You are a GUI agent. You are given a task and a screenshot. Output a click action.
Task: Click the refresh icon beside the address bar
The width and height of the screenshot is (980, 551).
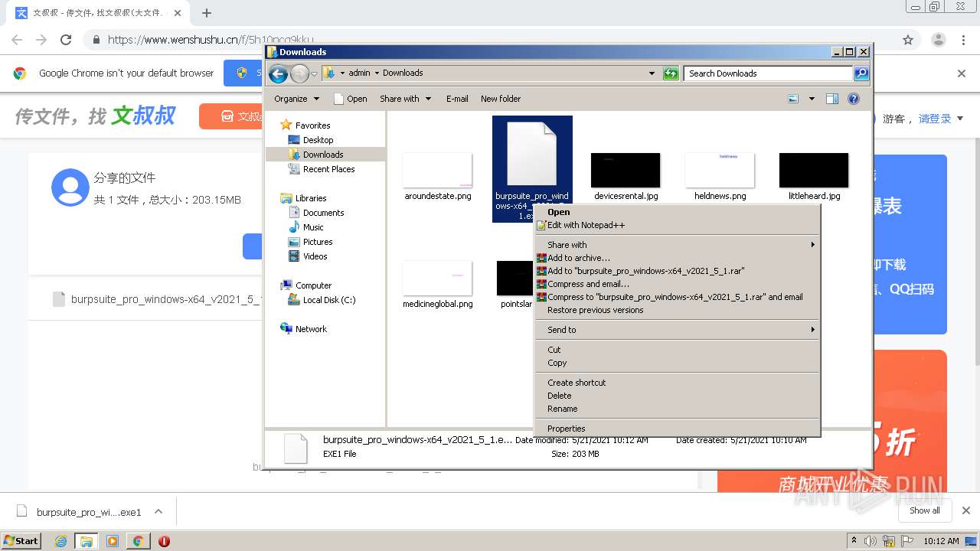pyautogui.click(x=671, y=73)
